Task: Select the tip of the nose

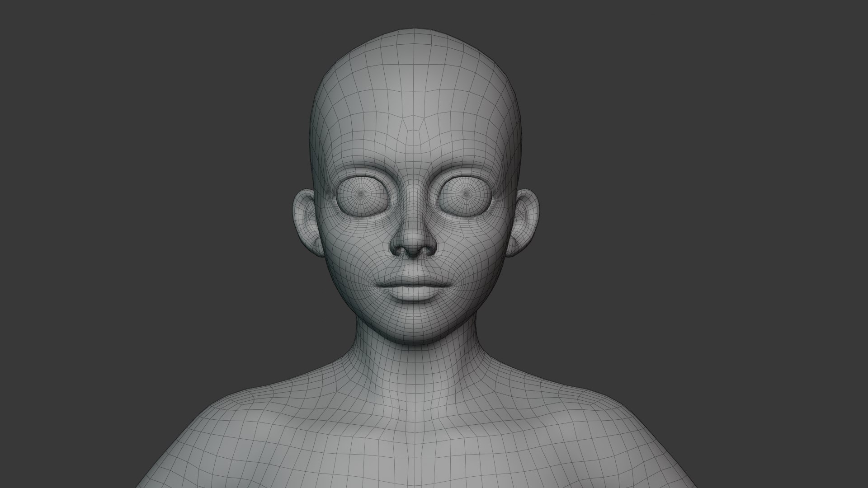Action: pyautogui.click(x=413, y=242)
